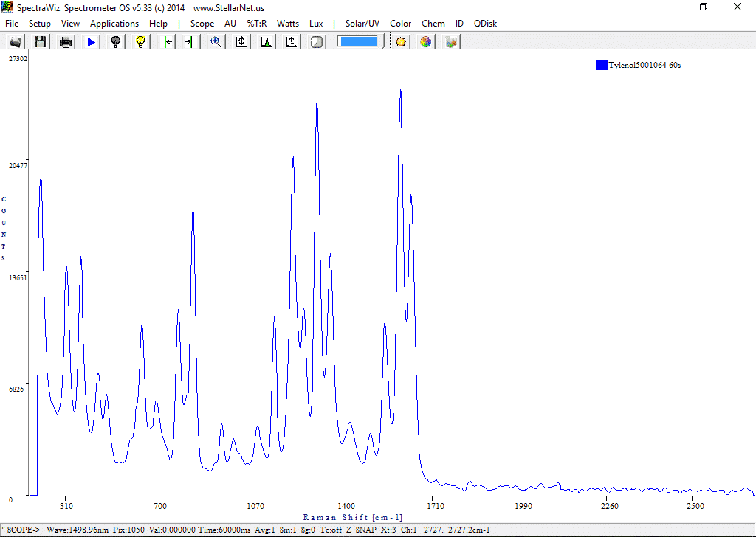Save spectrum with the floppy disk icon
The height and width of the screenshot is (537, 756).
(41, 42)
